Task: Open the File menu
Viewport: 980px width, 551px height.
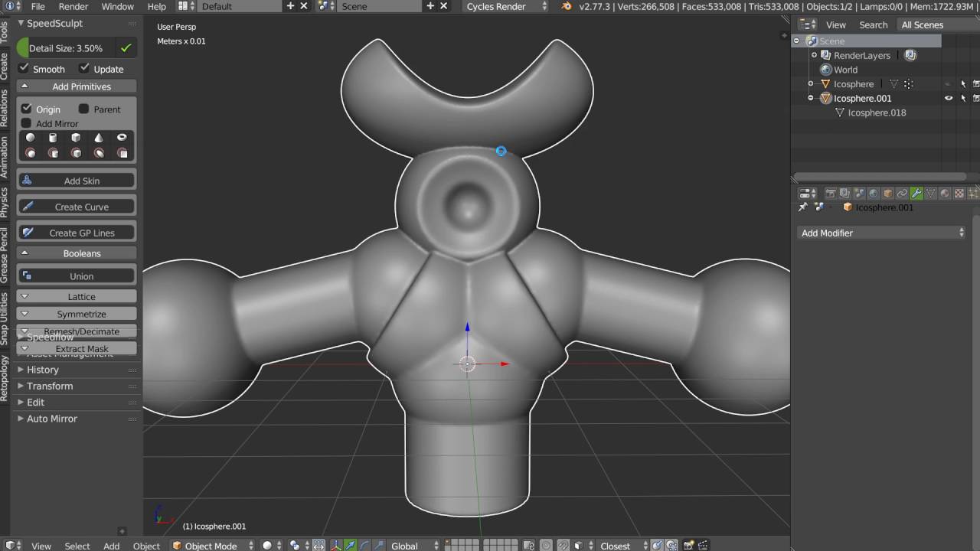Action: [x=38, y=6]
